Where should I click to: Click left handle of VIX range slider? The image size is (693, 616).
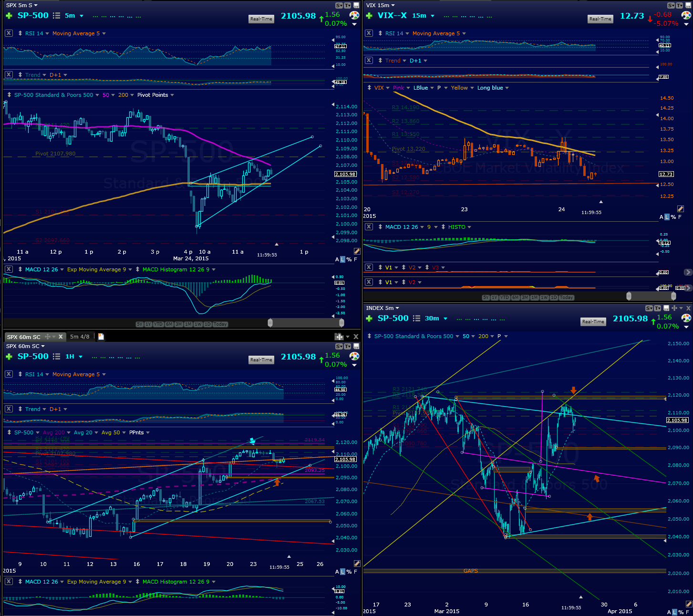click(x=629, y=296)
